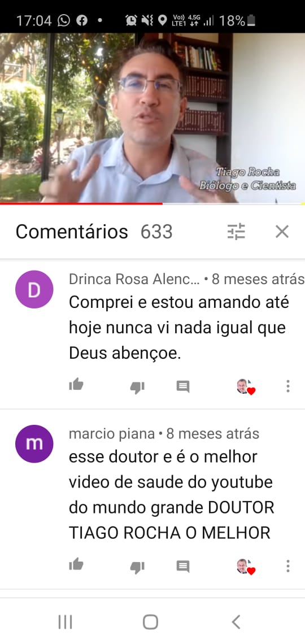Image resolution: width=305 pixels, height=644 pixels.
Task: Dislike Drinca Rosa's comment
Action: (x=137, y=388)
